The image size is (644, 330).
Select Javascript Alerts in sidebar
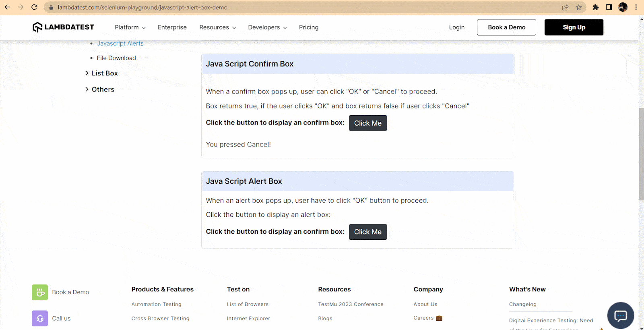(x=120, y=44)
